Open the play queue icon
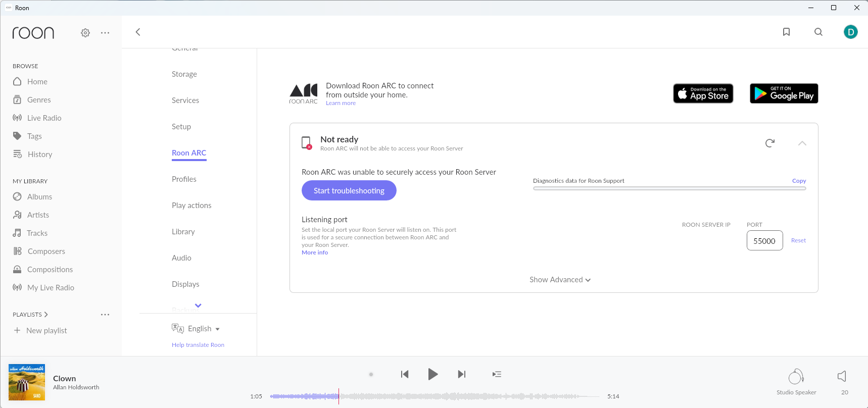Screen dimensions: 868x408 pyautogui.click(x=497, y=374)
